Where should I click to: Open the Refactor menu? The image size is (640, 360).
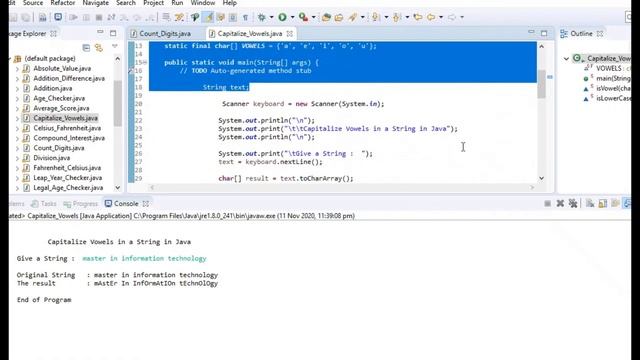62,3
